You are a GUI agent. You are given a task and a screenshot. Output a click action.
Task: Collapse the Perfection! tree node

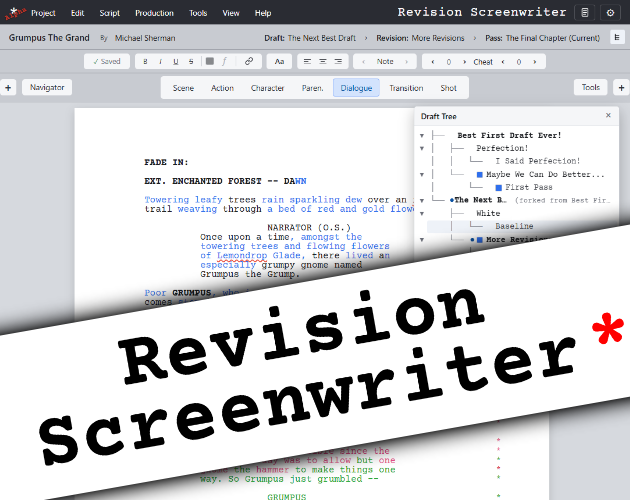pyautogui.click(x=421, y=149)
